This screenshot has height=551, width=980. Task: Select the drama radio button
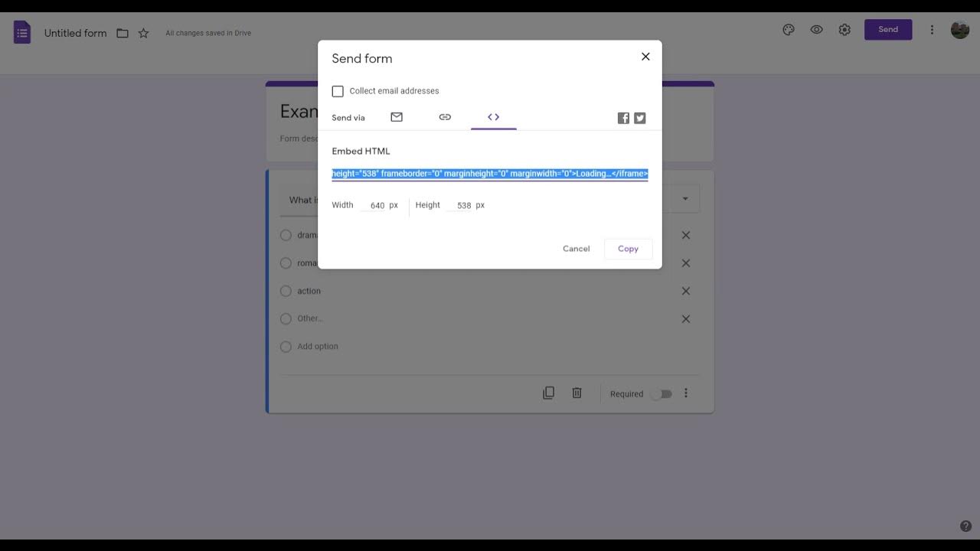286,235
